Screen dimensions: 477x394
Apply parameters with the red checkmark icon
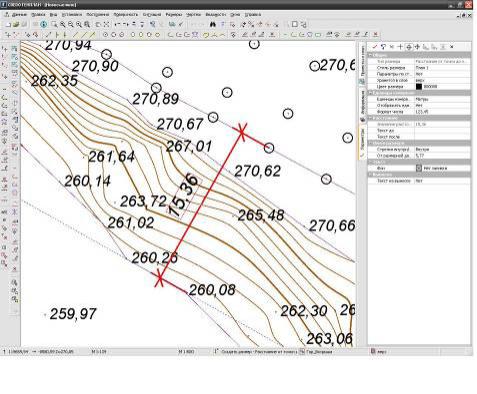pos(375,47)
